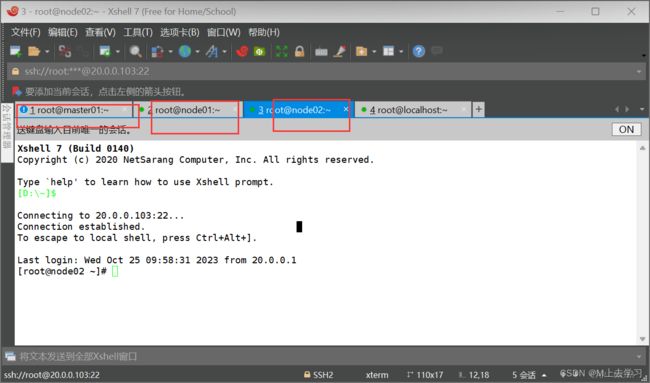The image size is (650, 383).
Task: Open the 编辑(E) menu
Action: tap(63, 32)
